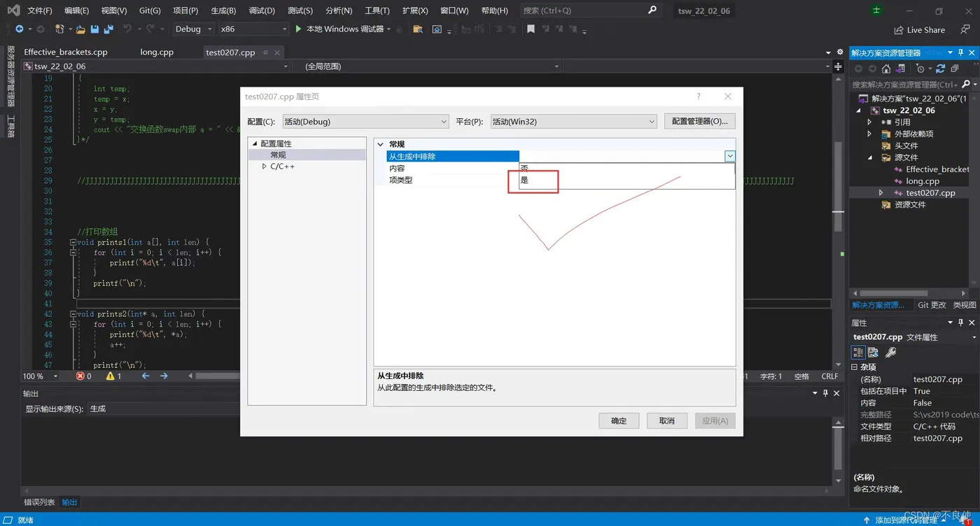The image size is (980, 526).
Task: Switch to the long.cpp editor tab
Action: 157,52
